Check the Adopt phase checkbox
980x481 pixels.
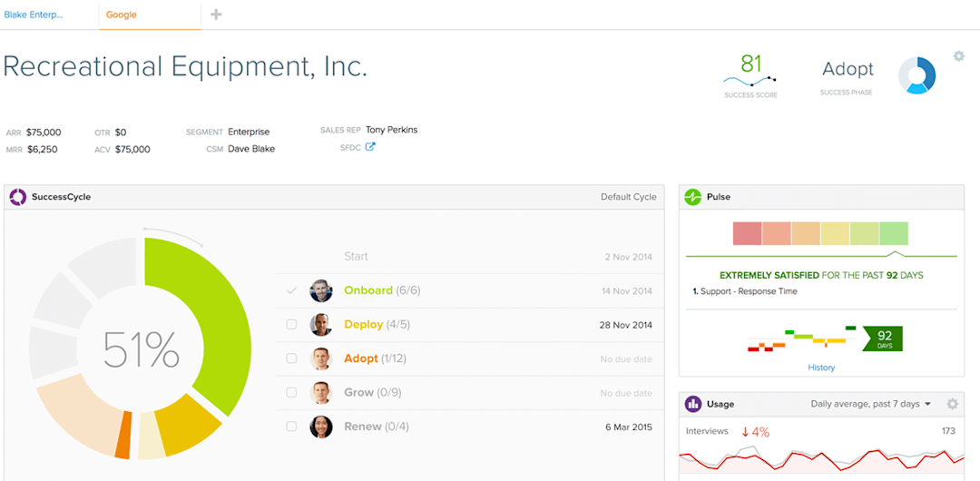click(x=291, y=358)
